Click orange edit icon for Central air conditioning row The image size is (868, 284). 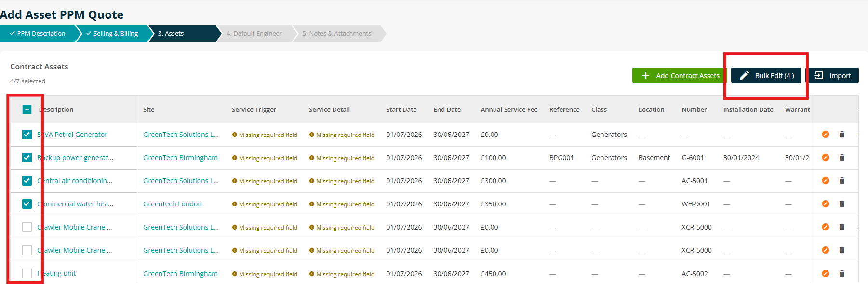[x=825, y=181]
